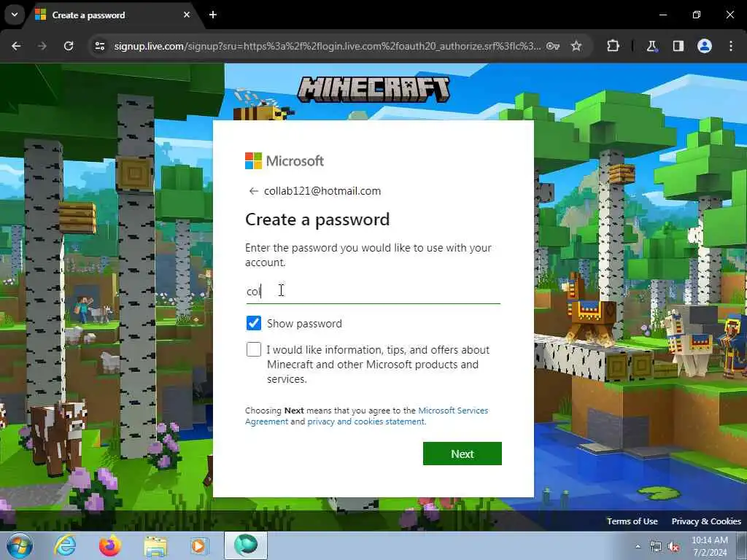Open site information icon in address bar

click(x=99, y=46)
